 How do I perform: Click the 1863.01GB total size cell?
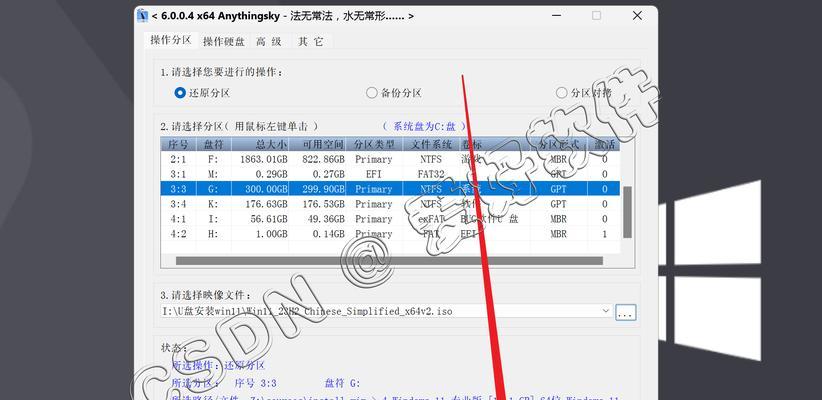pyautogui.click(x=264, y=159)
